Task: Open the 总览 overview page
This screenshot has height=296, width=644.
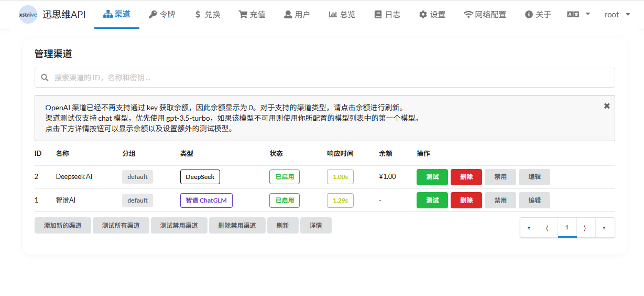Action: [x=342, y=14]
